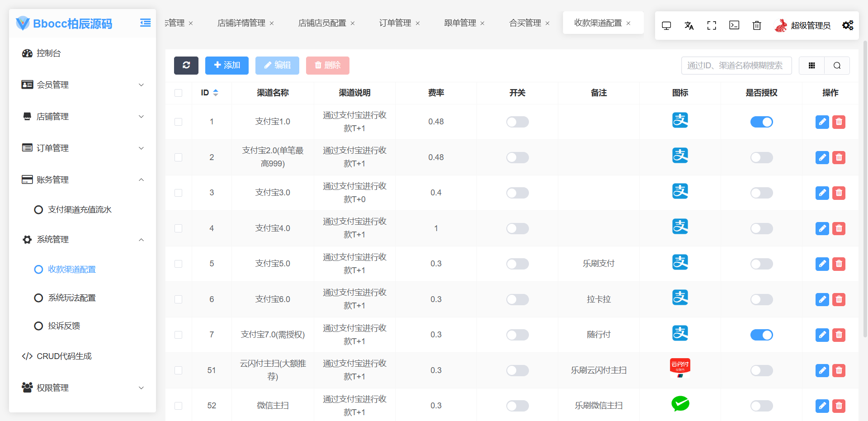Click the refresh table button
868x421 pixels.
tap(186, 66)
